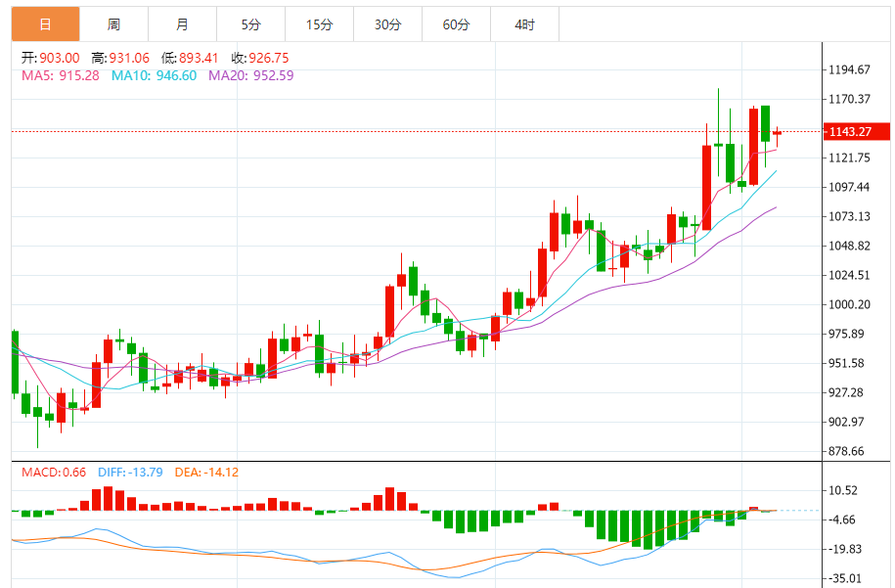Click the MACD:0.66 indicator value
This screenshot has width=895, height=588.
click(x=54, y=473)
